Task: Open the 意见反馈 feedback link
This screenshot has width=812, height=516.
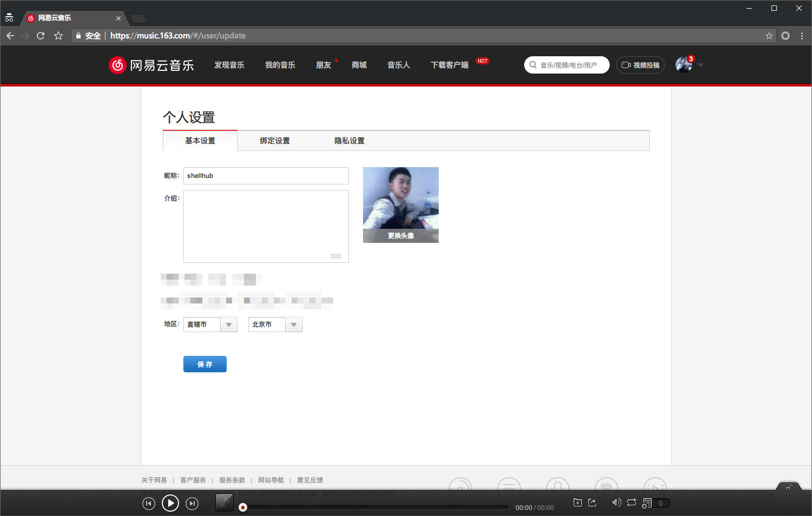Action: click(x=309, y=480)
